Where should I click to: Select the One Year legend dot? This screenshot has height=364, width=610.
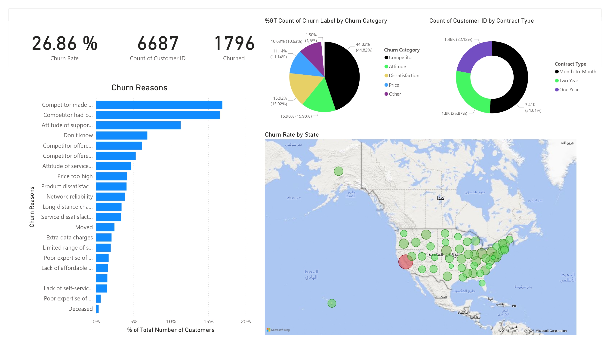(557, 90)
